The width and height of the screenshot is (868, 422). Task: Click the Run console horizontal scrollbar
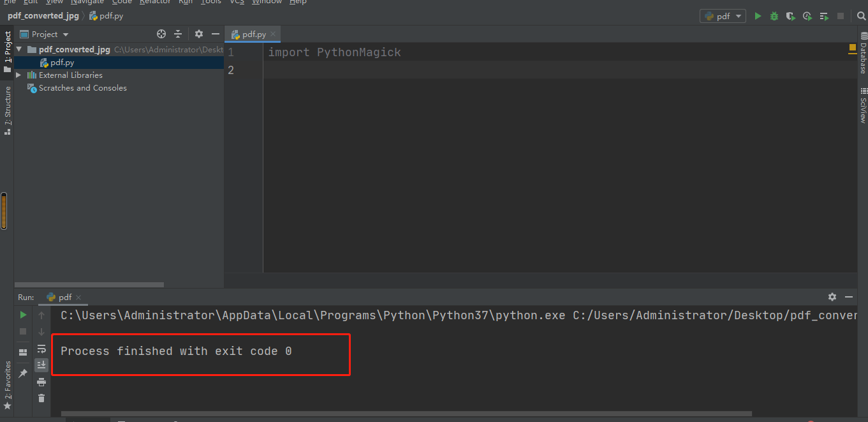[407, 414]
